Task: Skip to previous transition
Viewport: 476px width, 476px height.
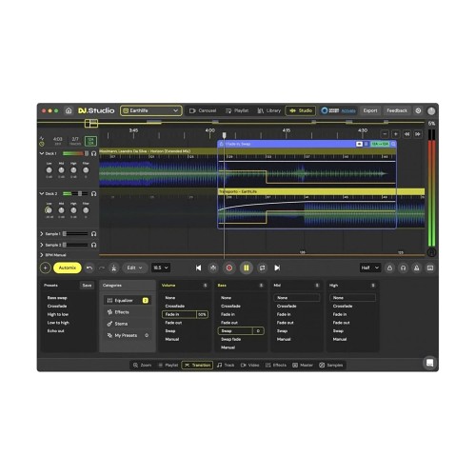Action: (198, 268)
